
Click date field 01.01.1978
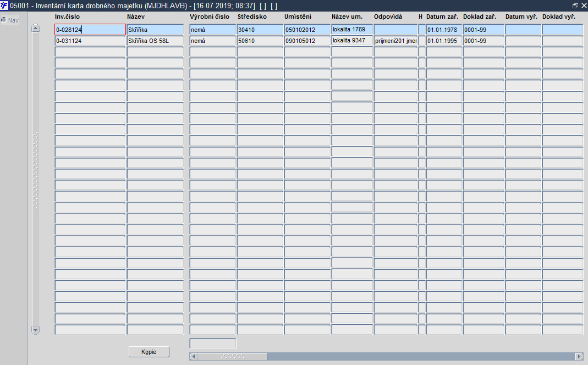pos(444,30)
